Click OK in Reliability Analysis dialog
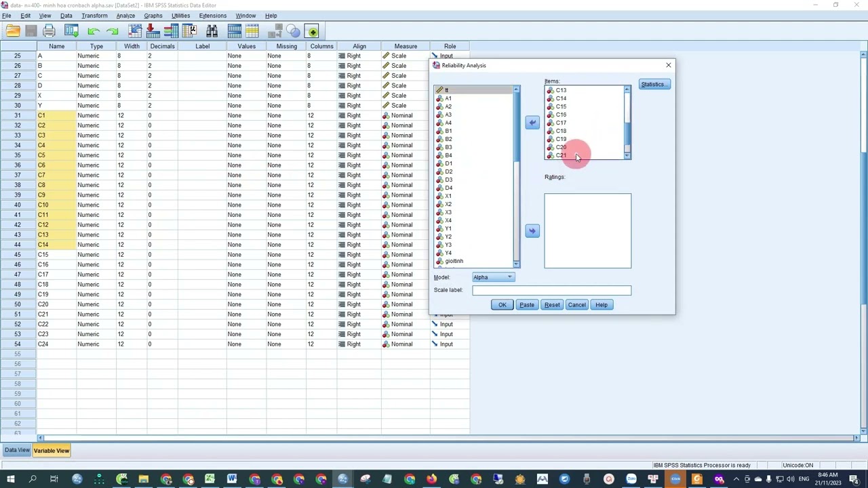 [502, 305]
